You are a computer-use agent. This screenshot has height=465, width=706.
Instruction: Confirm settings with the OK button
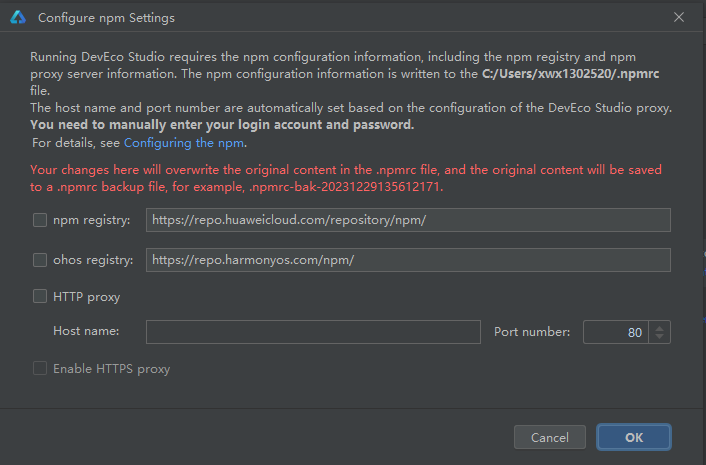[634, 437]
